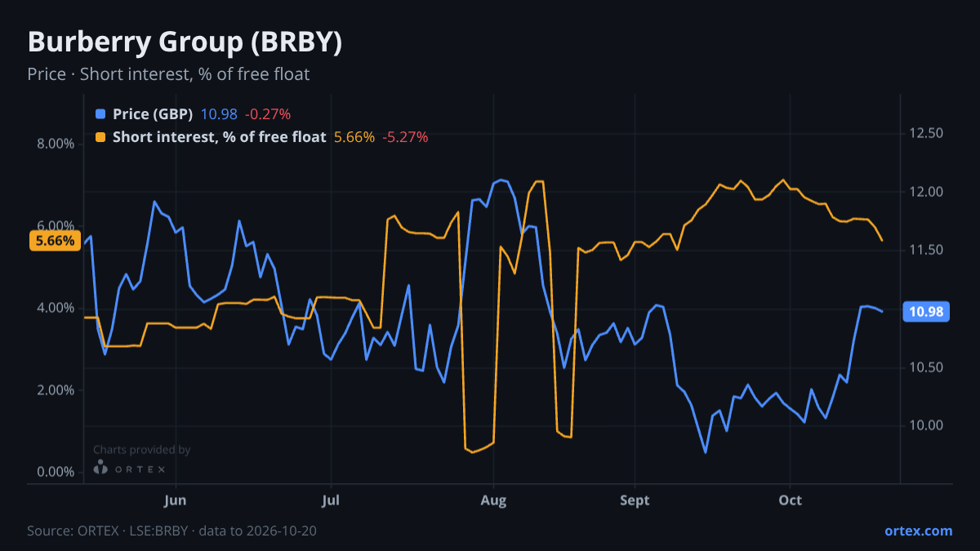The image size is (980, 551).
Task: Click the 10.98 price value in legend
Action: click(x=219, y=114)
